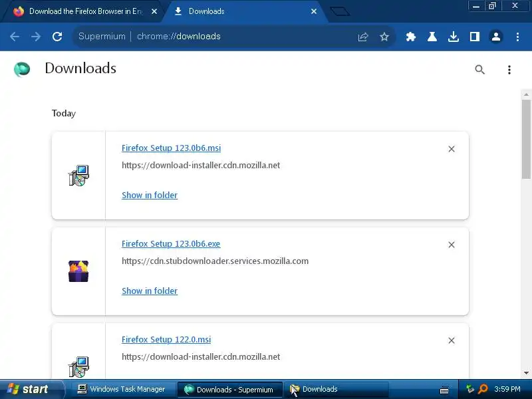532x399 pixels.
Task: Toggle the side panel icon
Action: (x=475, y=37)
